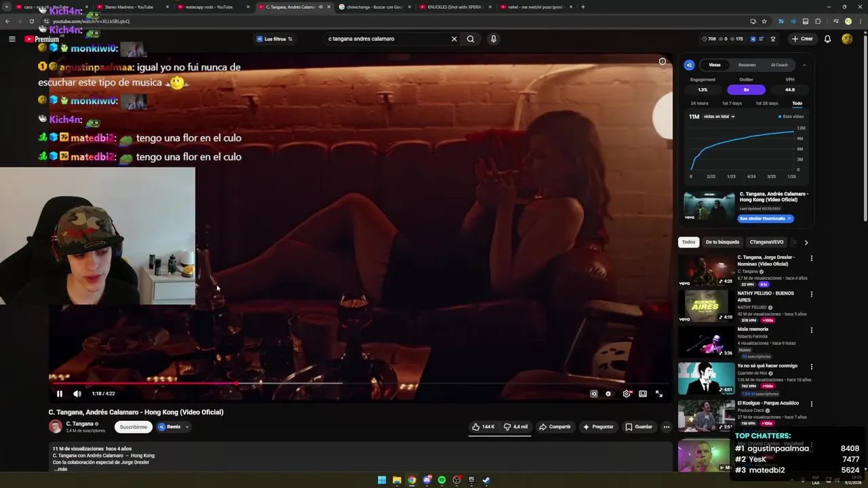Open File Explorer from taskbar
Image resolution: width=868 pixels, height=488 pixels.
click(397, 481)
